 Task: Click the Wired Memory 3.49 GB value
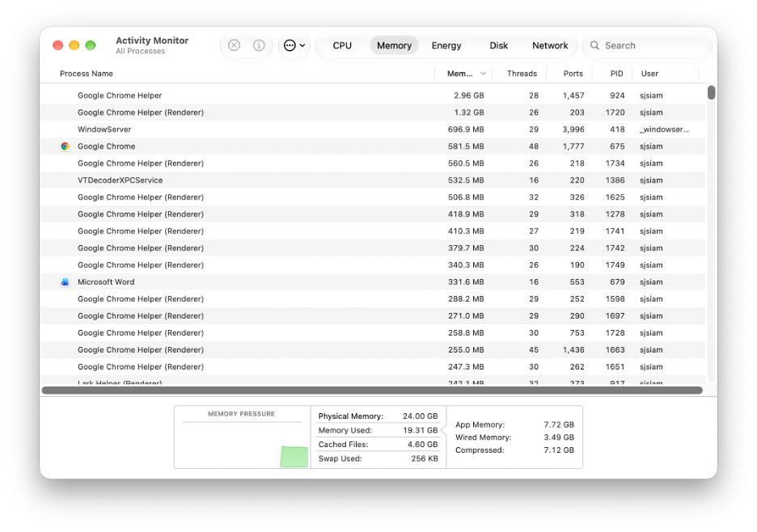click(559, 437)
